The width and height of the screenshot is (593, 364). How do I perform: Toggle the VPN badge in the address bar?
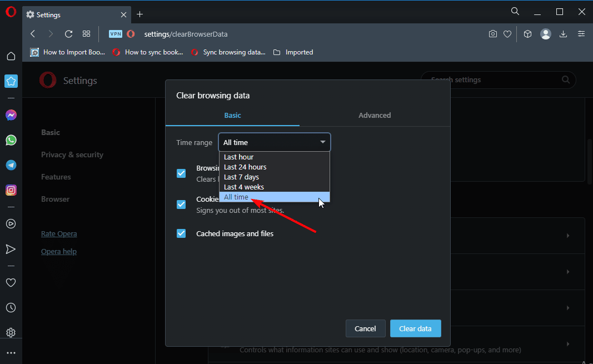pyautogui.click(x=116, y=34)
